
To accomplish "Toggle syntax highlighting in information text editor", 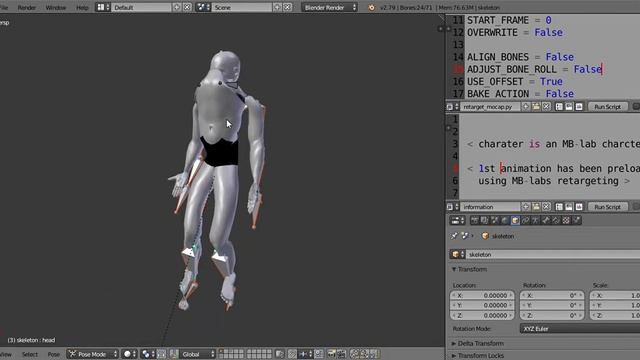I will (x=579, y=207).
